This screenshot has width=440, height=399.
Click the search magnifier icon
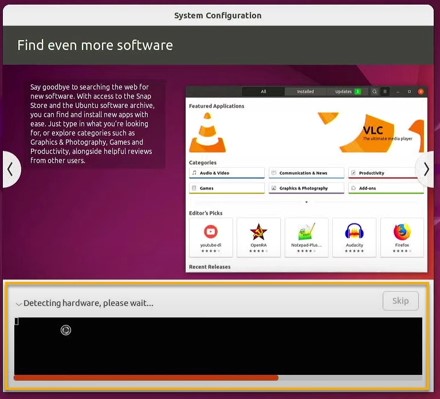tap(374, 91)
